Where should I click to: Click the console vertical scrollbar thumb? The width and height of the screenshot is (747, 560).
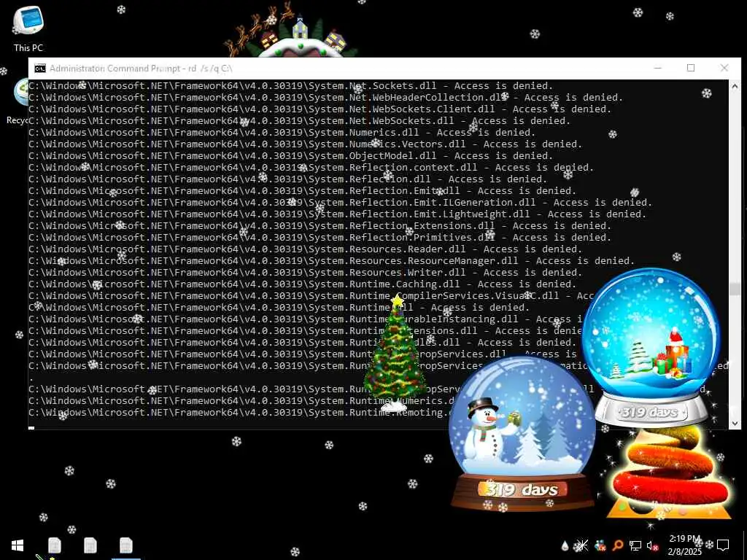point(735,289)
